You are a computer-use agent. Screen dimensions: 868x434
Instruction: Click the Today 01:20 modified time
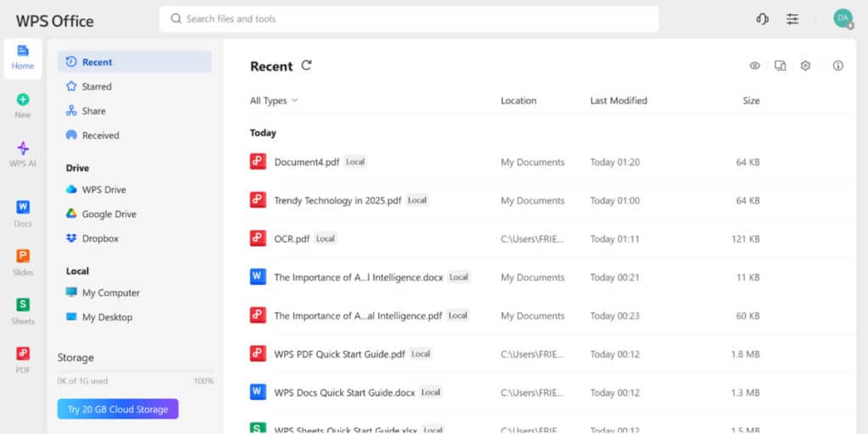pos(615,162)
